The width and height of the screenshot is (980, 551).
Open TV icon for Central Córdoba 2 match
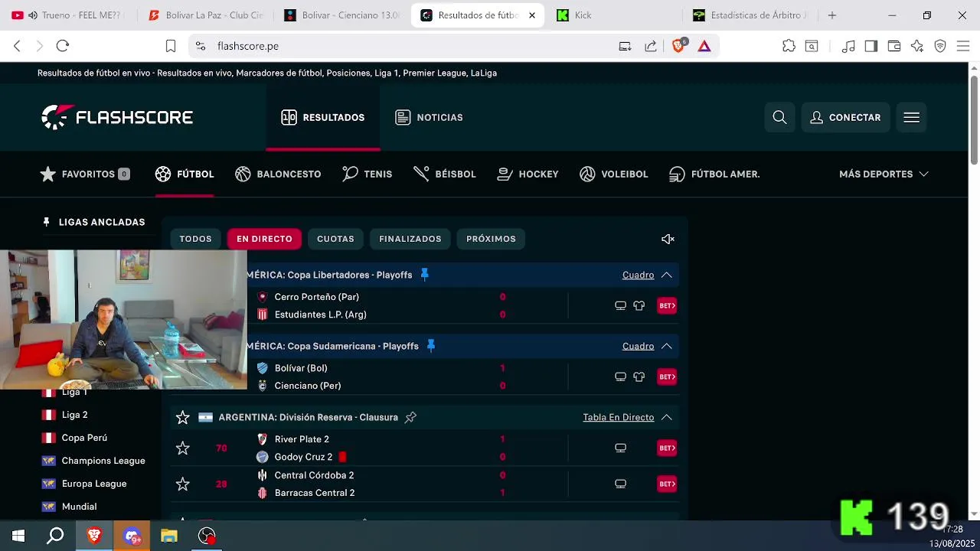pyautogui.click(x=621, y=484)
